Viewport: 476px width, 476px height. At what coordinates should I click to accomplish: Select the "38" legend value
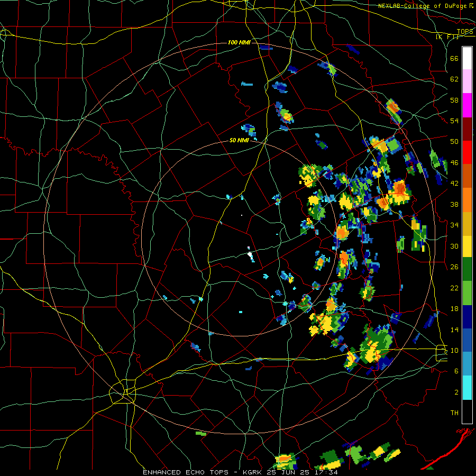[454, 204]
